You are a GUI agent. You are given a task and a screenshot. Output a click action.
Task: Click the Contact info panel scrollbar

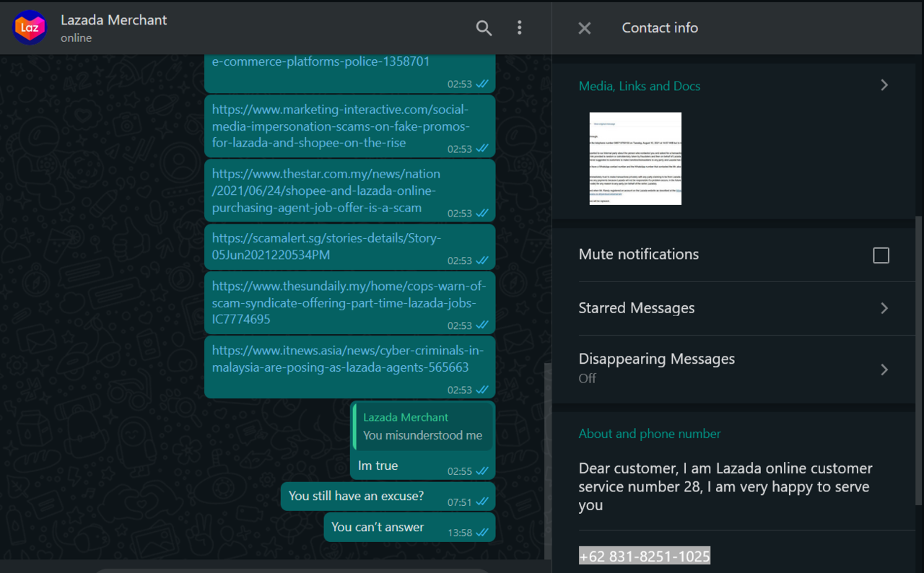tap(919, 361)
